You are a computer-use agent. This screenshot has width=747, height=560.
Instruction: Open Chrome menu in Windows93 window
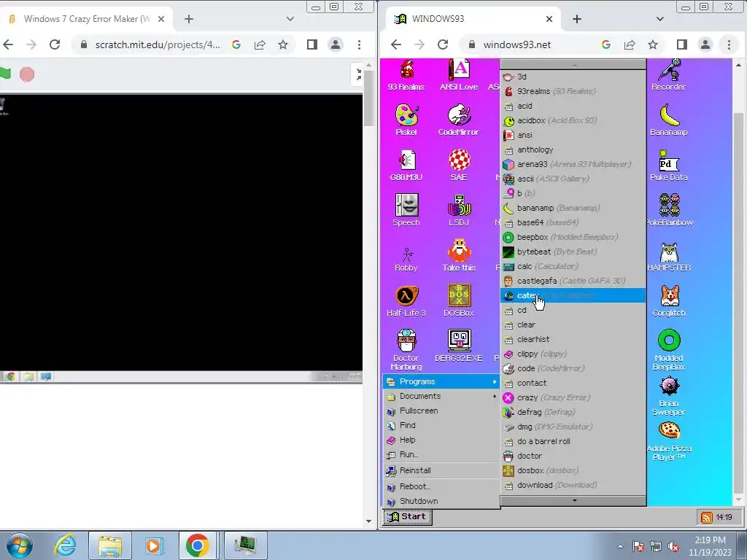coord(729,44)
